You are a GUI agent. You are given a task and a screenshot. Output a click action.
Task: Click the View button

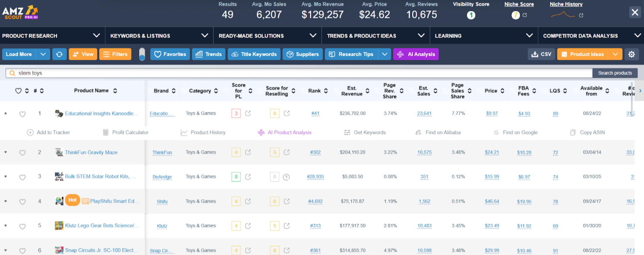pos(83,54)
